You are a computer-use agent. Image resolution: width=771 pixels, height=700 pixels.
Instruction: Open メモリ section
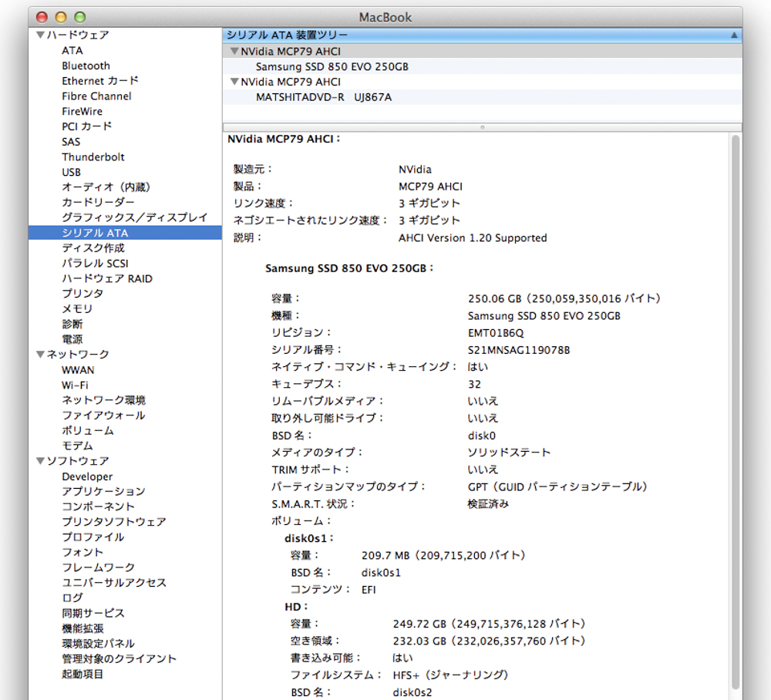pyautogui.click(x=77, y=308)
